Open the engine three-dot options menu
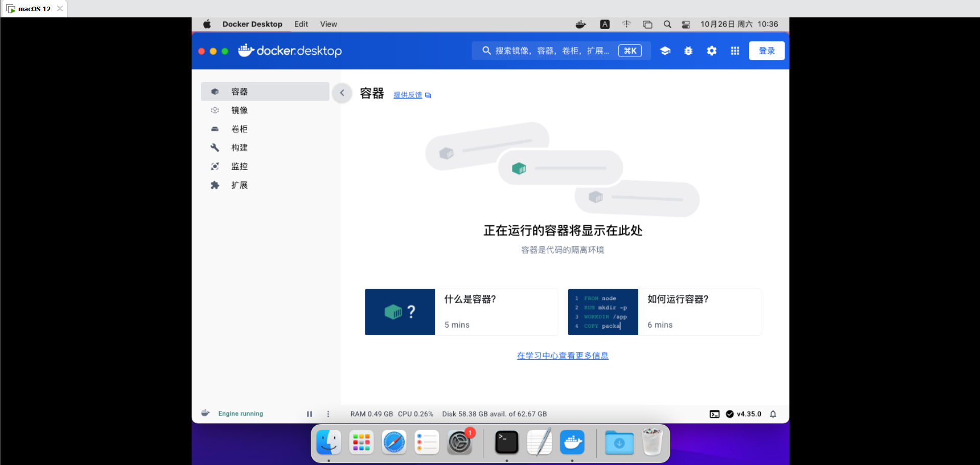This screenshot has width=980, height=465. pyautogui.click(x=328, y=414)
